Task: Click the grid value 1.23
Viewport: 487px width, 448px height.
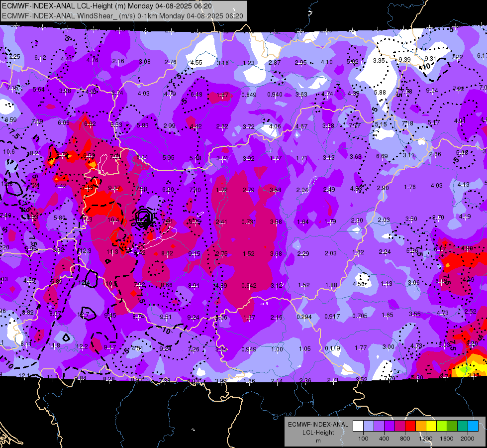Action: (x=248, y=63)
